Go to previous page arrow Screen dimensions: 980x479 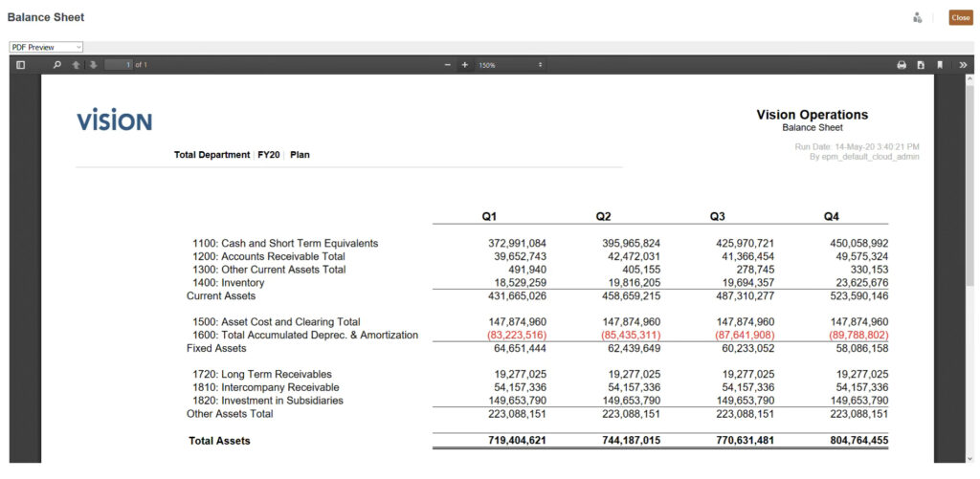(x=76, y=65)
